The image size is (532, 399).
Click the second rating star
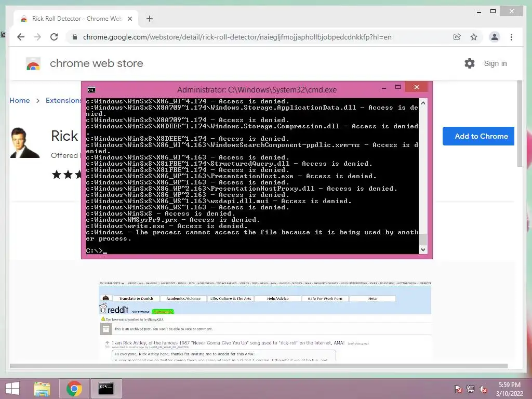(68, 175)
